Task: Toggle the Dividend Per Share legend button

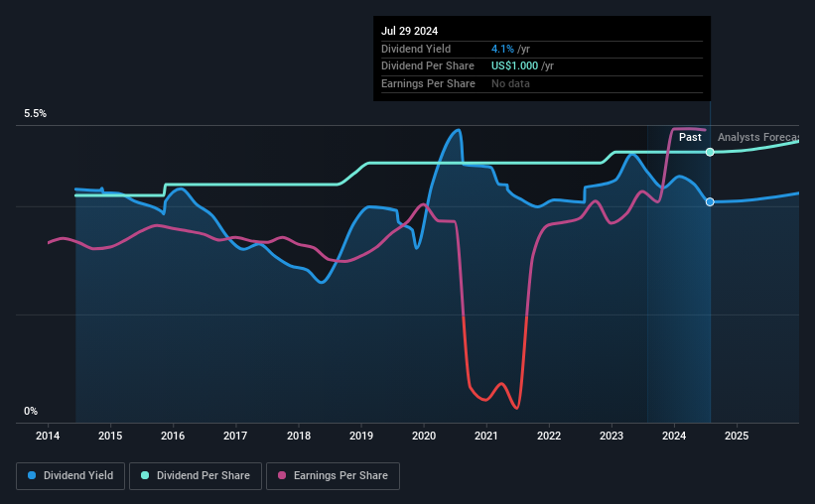Action: click(196, 476)
